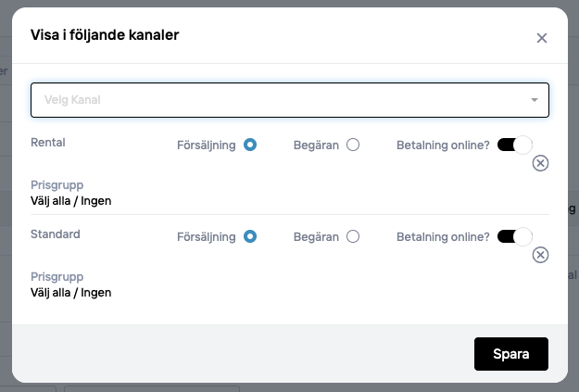Click Välj alla under Standard Prisgrupp
This screenshot has width=579, height=392.
(52, 292)
